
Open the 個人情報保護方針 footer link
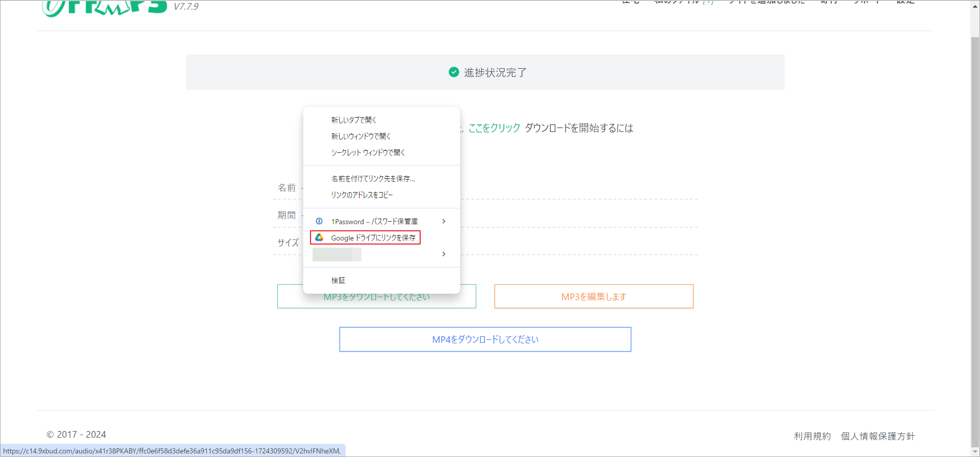click(878, 436)
